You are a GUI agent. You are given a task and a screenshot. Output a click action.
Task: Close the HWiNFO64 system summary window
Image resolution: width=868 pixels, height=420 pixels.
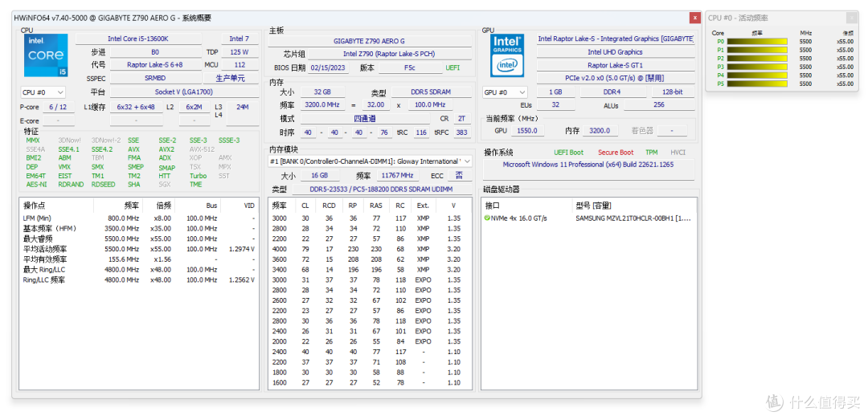coord(694,18)
